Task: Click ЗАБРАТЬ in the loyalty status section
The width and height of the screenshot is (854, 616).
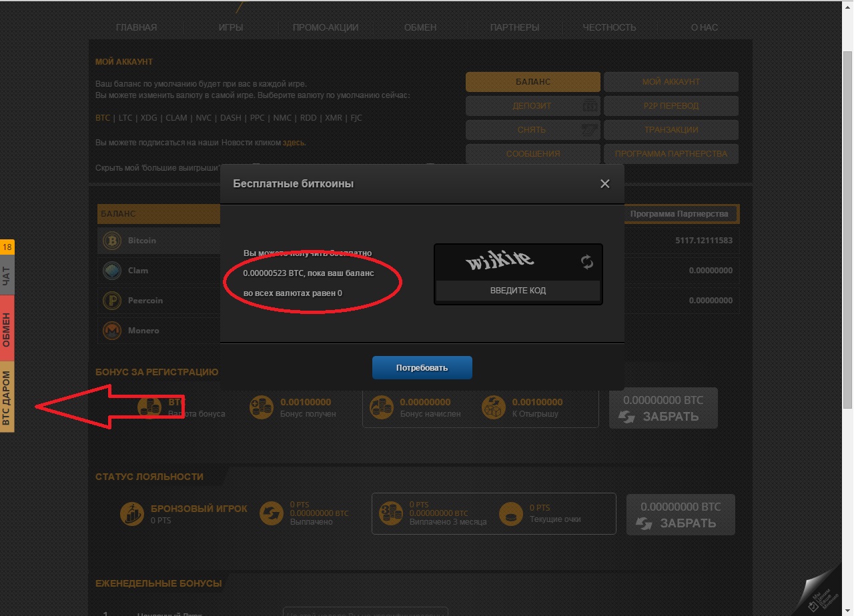Action: tap(681, 515)
